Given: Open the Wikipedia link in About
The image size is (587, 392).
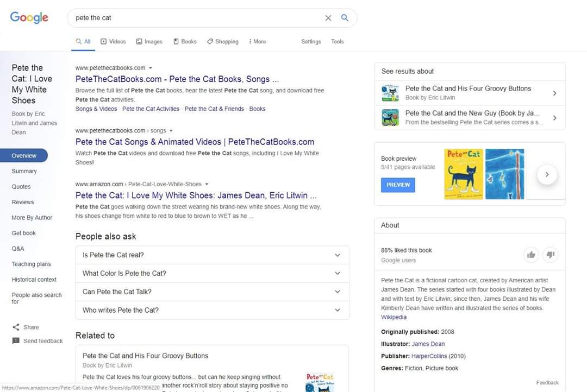Looking at the screenshot, I should tap(394, 317).
